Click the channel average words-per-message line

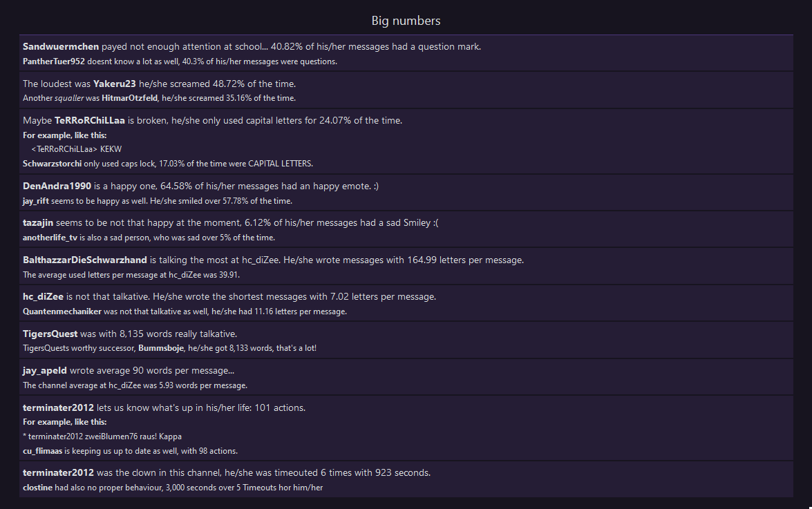[135, 385]
